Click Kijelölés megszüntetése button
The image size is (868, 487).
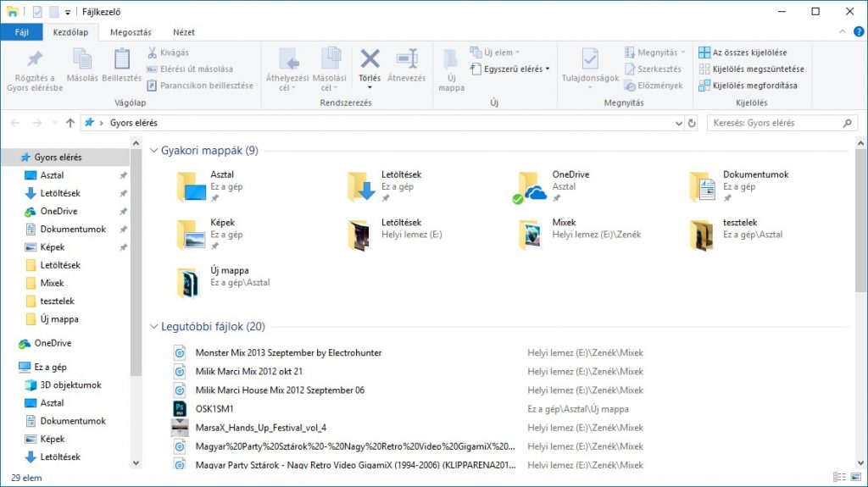click(x=751, y=69)
